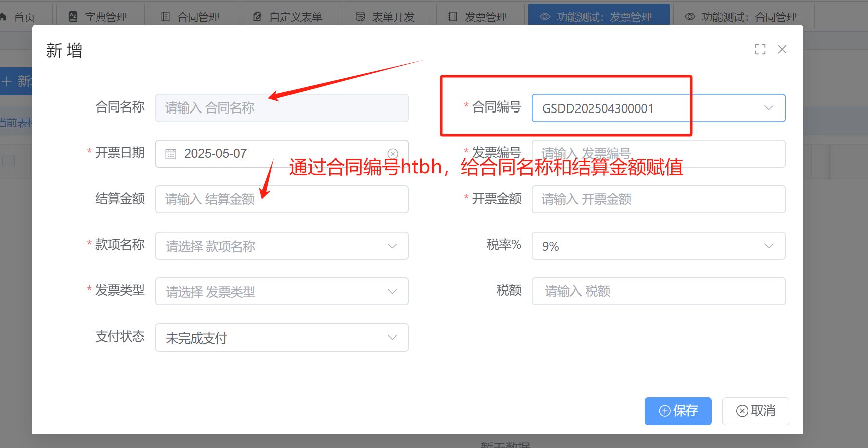Viewport: 868px width, 448px height.
Task: Clear the 开票日期 date with the circle-x icon
Action: click(393, 154)
